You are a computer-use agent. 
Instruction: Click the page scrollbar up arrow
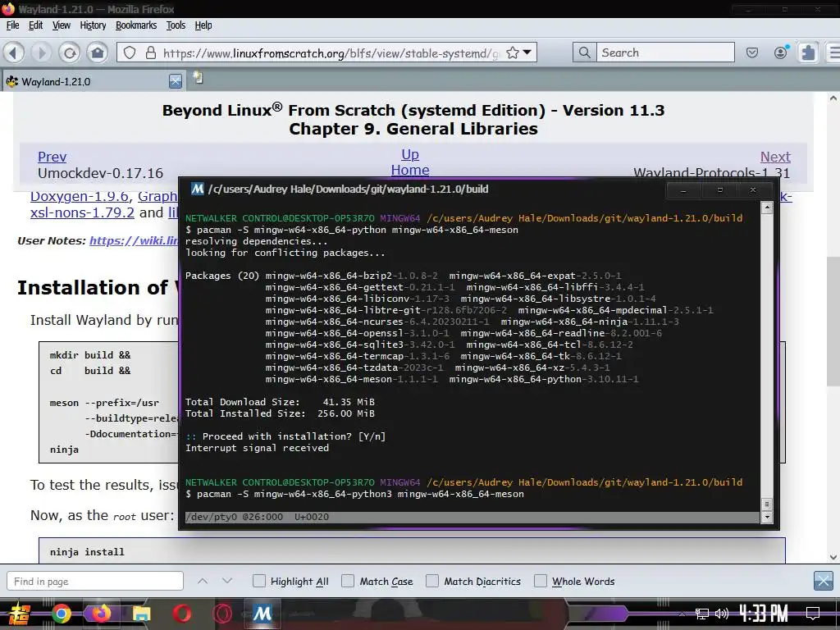point(833,98)
